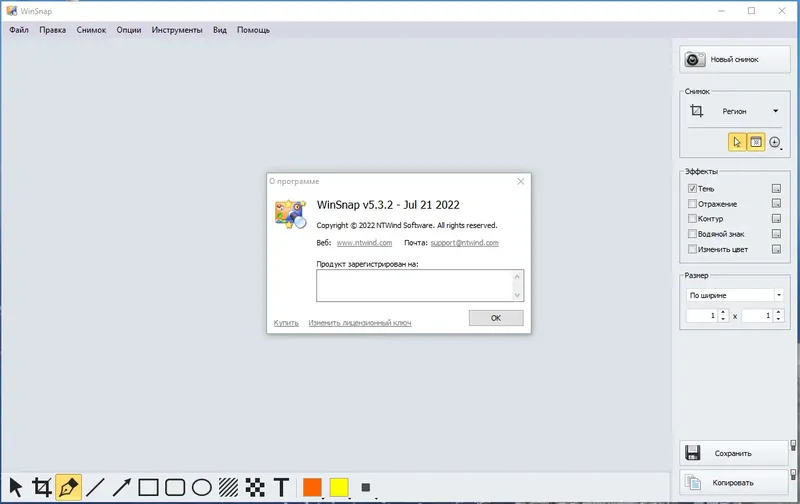The height and width of the screenshot is (504, 800).
Task: Open the Снимок menu
Action: [x=91, y=30]
